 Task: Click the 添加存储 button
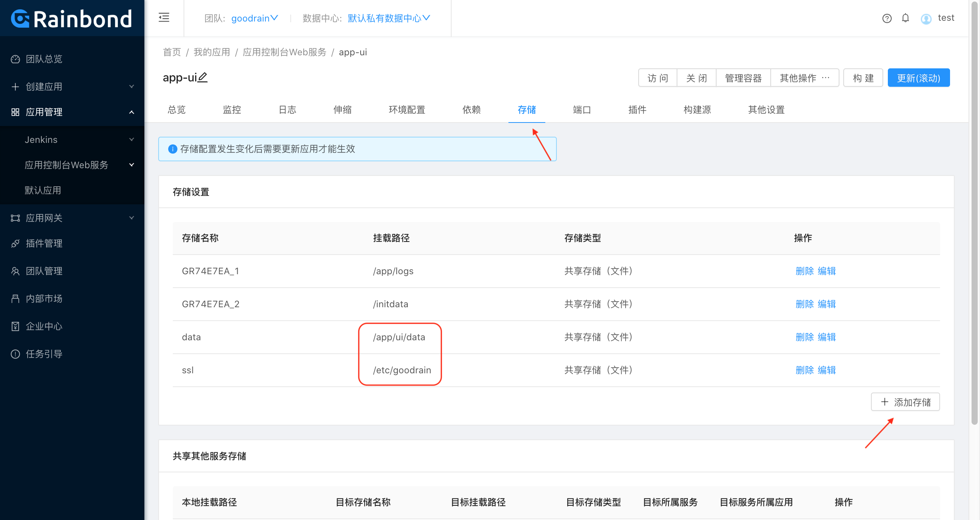click(906, 402)
